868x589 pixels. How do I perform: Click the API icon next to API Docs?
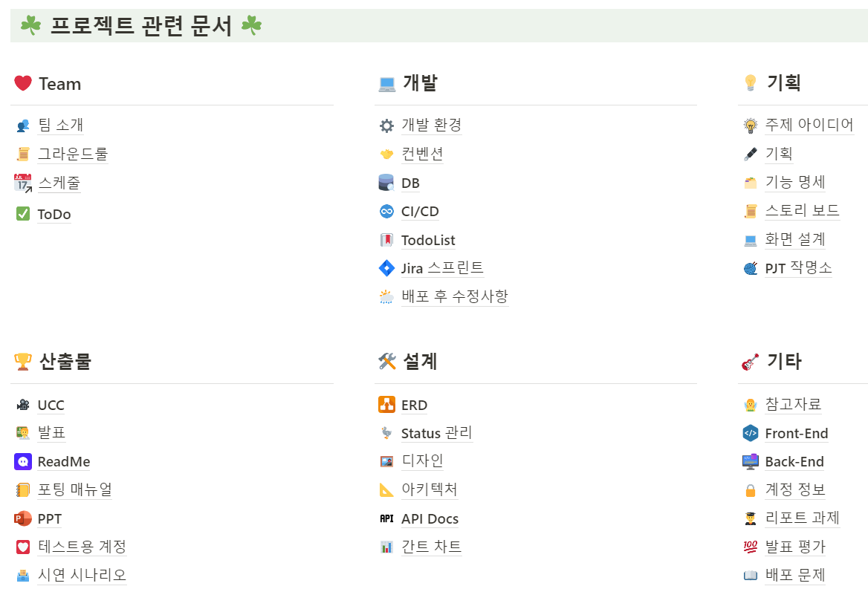point(386,518)
